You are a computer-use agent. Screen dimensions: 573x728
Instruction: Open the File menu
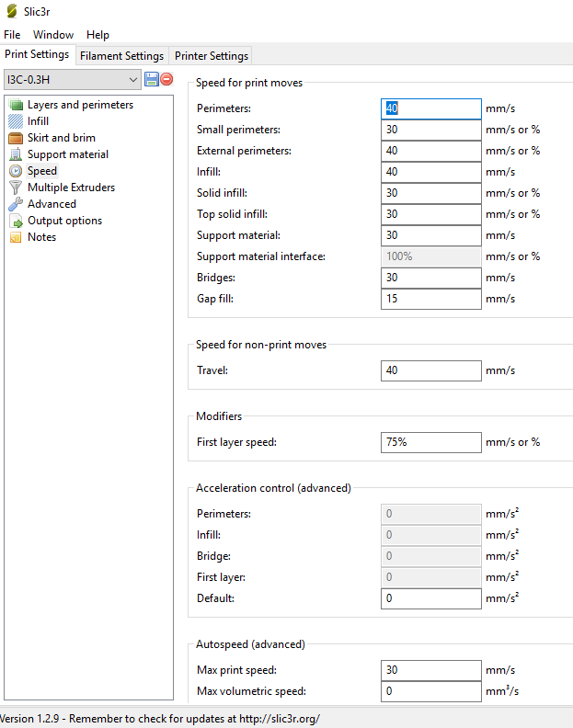coord(12,35)
